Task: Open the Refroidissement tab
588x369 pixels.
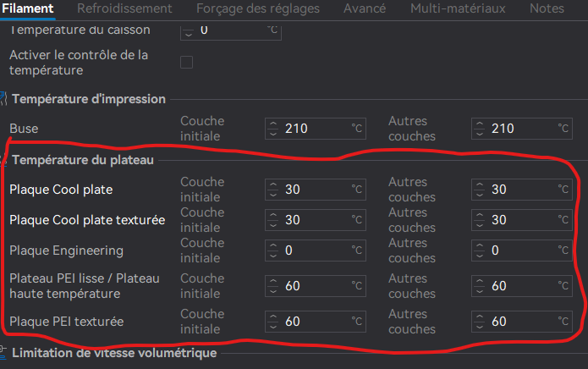Action: [124, 8]
